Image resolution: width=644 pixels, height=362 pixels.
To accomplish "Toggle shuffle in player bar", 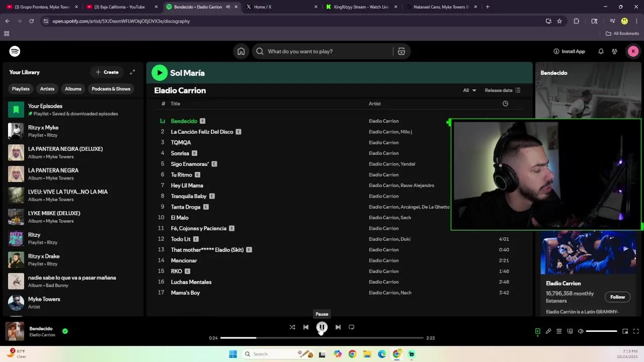I will click(x=292, y=327).
